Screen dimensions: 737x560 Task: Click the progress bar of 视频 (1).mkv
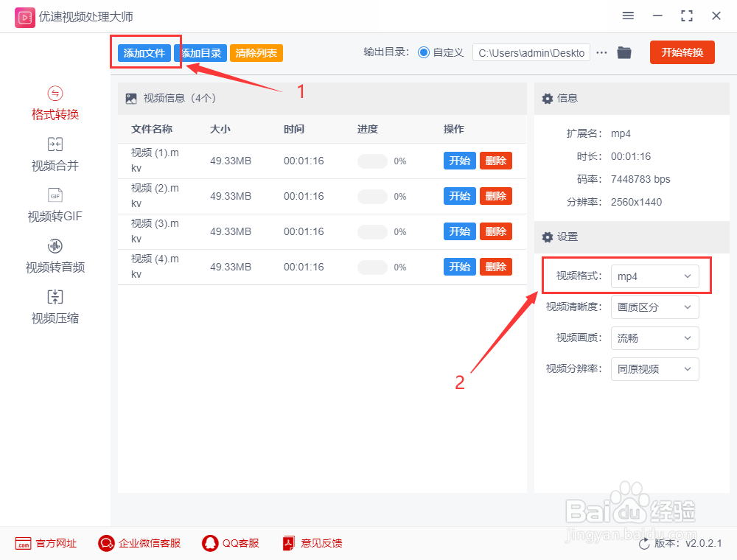(x=372, y=160)
